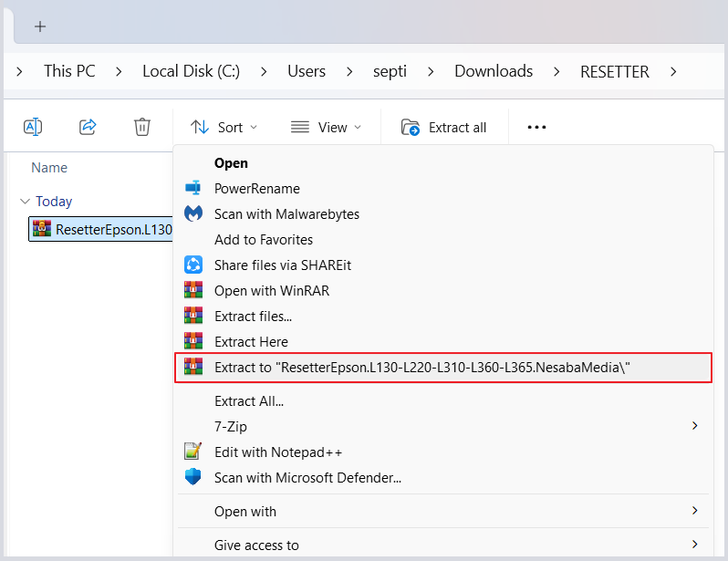
Task: Click the Microsoft Defender shield icon
Action: [x=193, y=477]
